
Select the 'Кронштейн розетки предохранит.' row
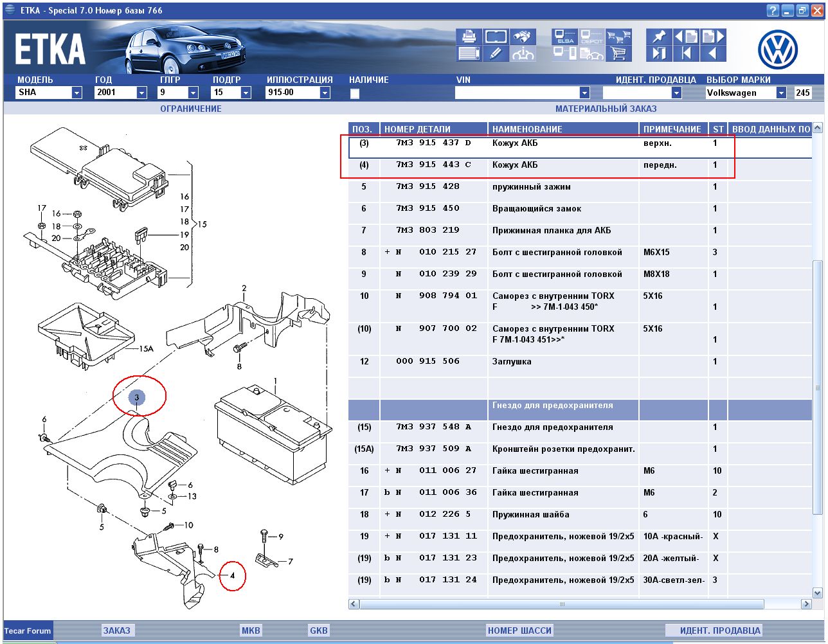pyautogui.click(x=580, y=453)
